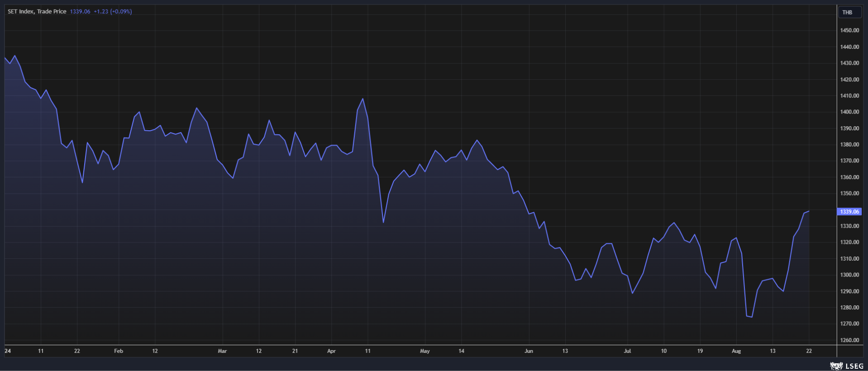The image size is (868, 371).
Task: Click the 1400.00 price axis label
Action: tap(849, 112)
